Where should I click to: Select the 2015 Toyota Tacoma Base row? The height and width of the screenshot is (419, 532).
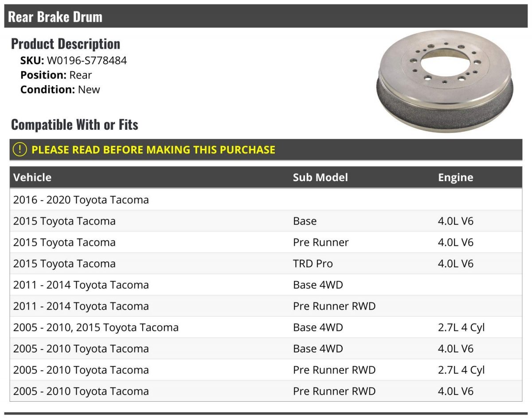click(x=266, y=221)
